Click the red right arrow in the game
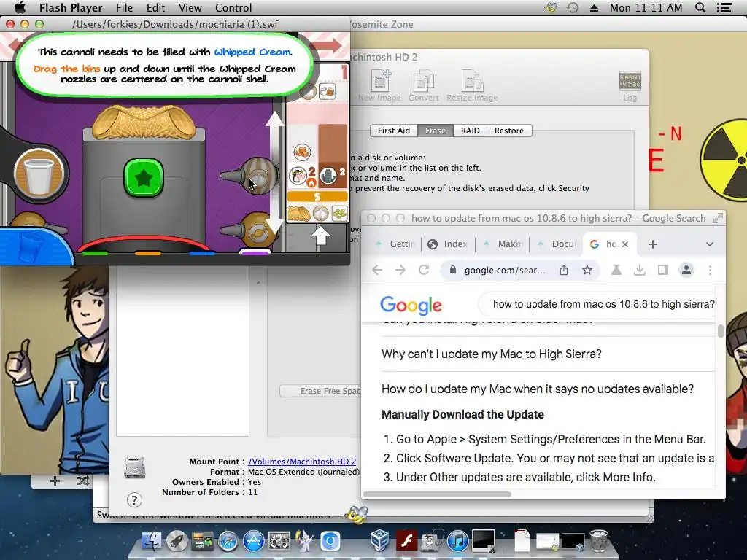The height and width of the screenshot is (560, 747). pos(327,45)
